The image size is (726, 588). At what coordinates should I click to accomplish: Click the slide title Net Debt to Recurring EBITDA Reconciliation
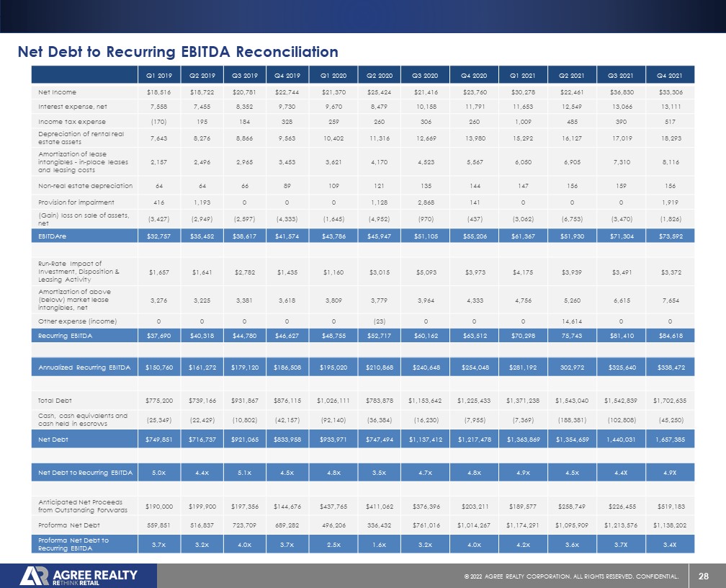[178, 51]
